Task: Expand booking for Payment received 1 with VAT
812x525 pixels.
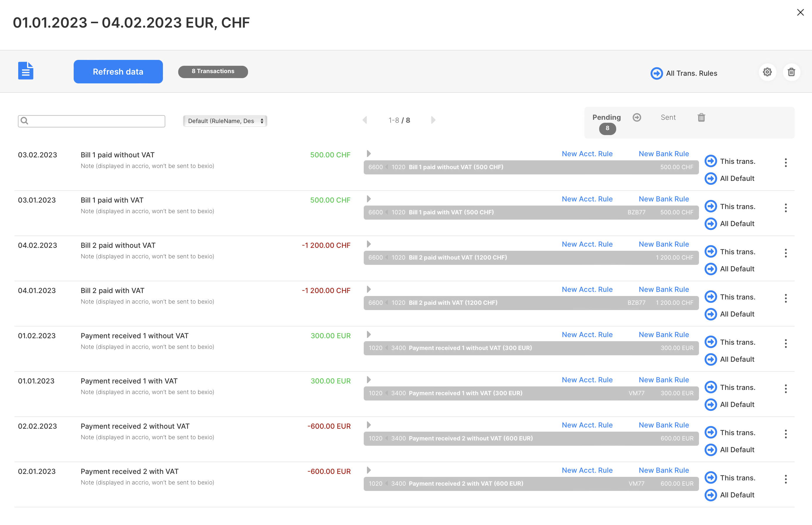Action: tap(369, 380)
